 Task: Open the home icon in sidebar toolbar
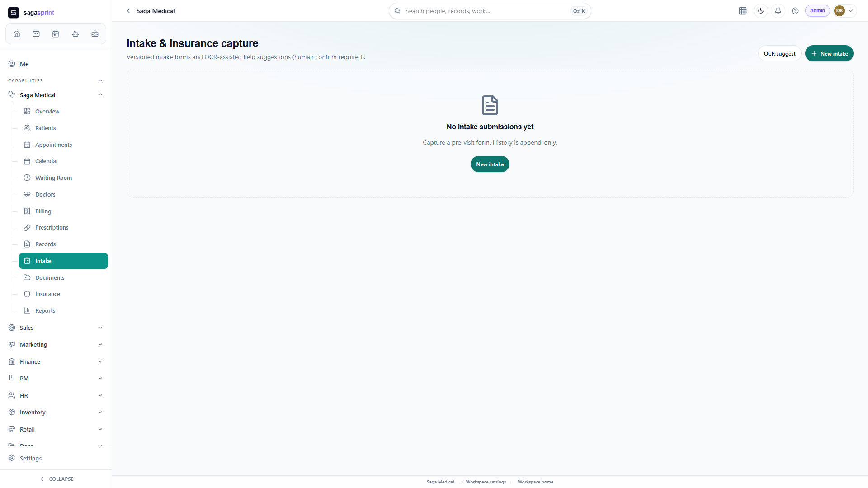coord(17,34)
